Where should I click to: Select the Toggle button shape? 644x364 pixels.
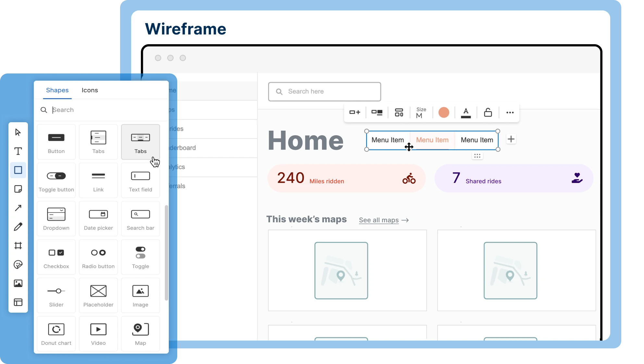pyautogui.click(x=56, y=180)
